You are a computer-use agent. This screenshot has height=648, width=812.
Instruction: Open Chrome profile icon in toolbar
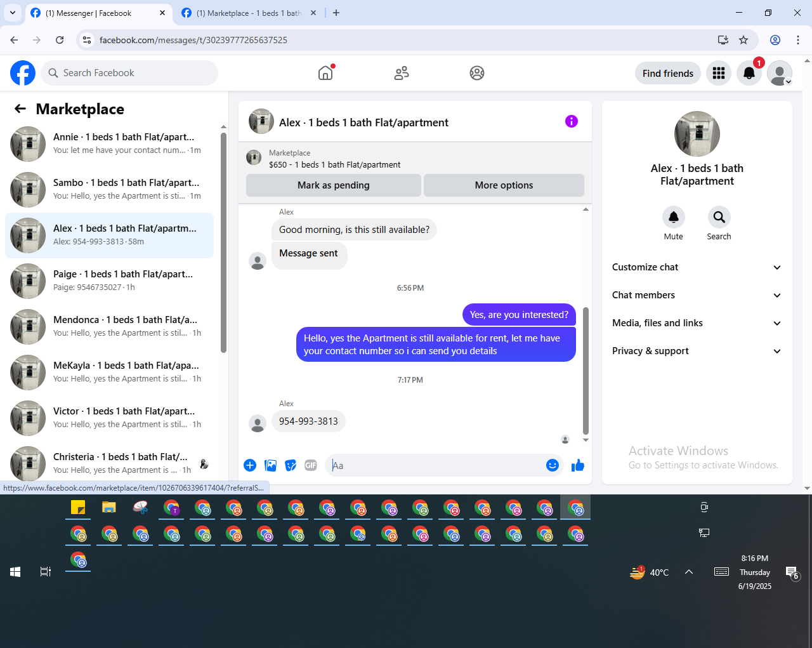[x=775, y=40]
